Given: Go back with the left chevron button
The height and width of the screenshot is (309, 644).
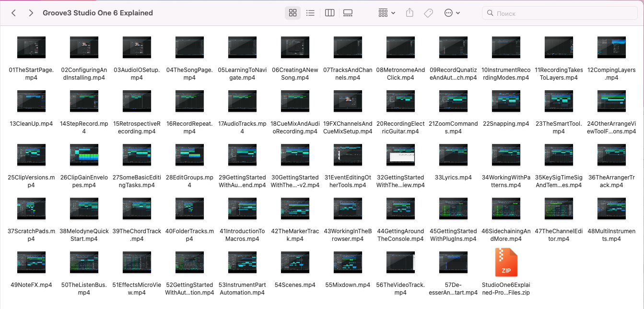Looking at the screenshot, I should point(13,13).
